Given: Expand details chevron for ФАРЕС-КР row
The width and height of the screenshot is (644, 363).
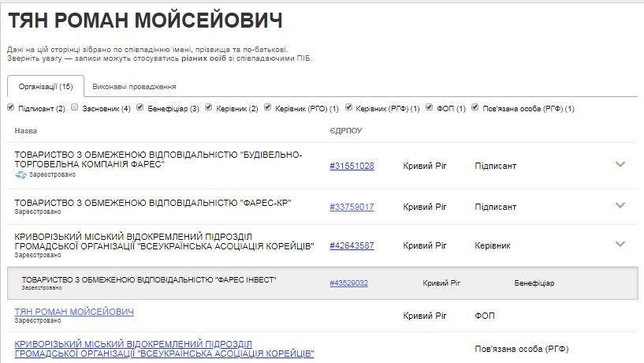Looking at the screenshot, I should (x=620, y=205).
